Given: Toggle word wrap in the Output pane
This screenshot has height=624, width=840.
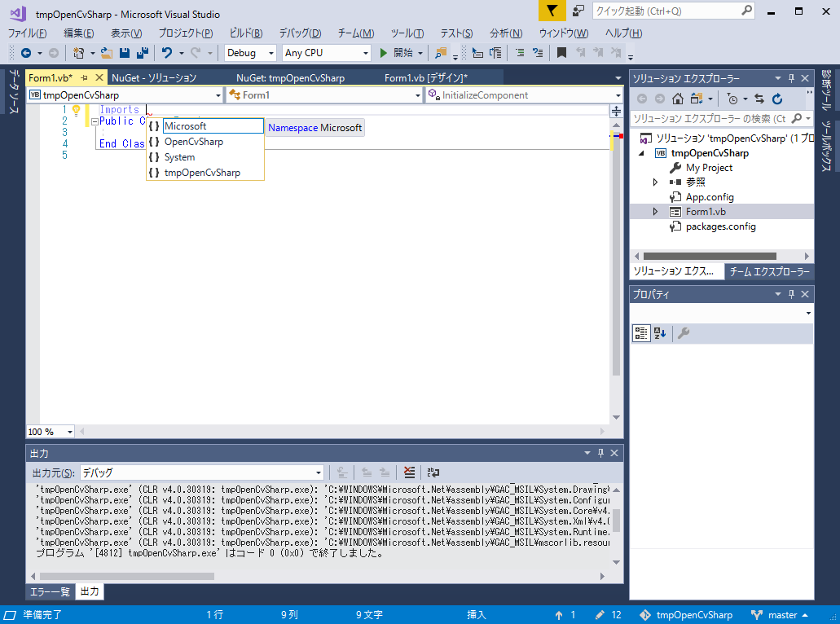Looking at the screenshot, I should [433, 472].
